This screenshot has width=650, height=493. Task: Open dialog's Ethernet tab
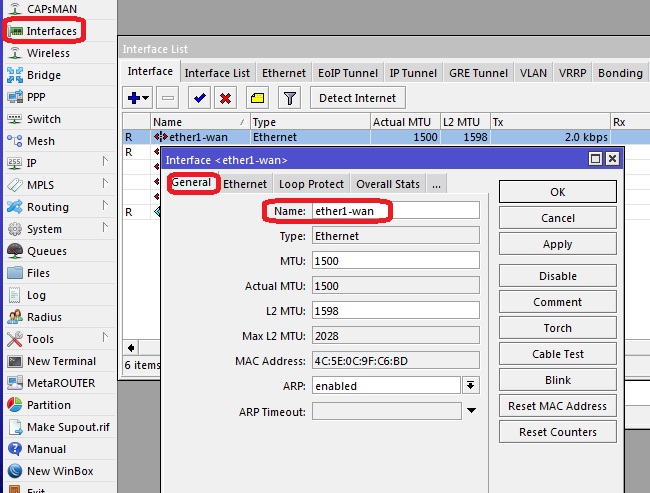245,184
